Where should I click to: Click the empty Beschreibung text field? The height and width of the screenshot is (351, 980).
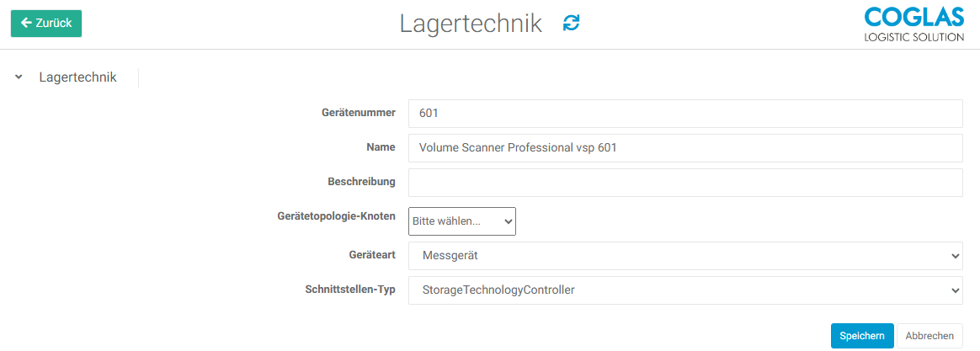pyautogui.click(x=684, y=183)
